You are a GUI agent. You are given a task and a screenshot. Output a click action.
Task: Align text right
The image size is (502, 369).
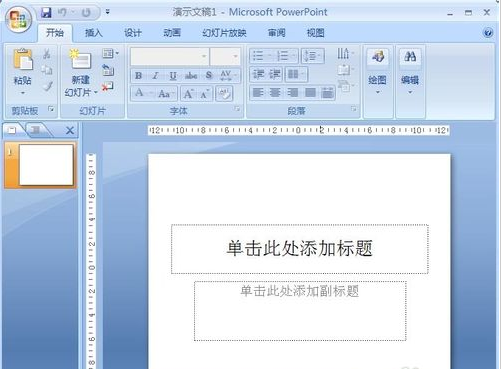click(293, 92)
